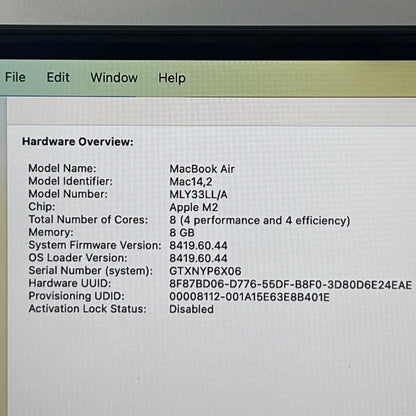
Task: Click the Memory label
Action: 51,232
